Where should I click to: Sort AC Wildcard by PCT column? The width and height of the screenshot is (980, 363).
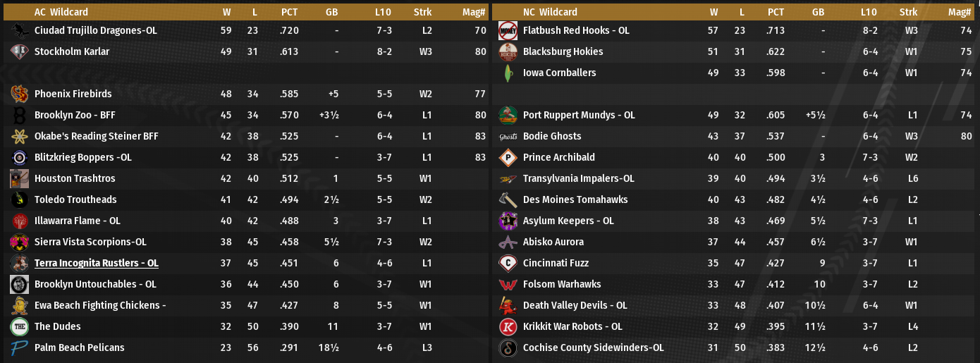pyautogui.click(x=289, y=12)
